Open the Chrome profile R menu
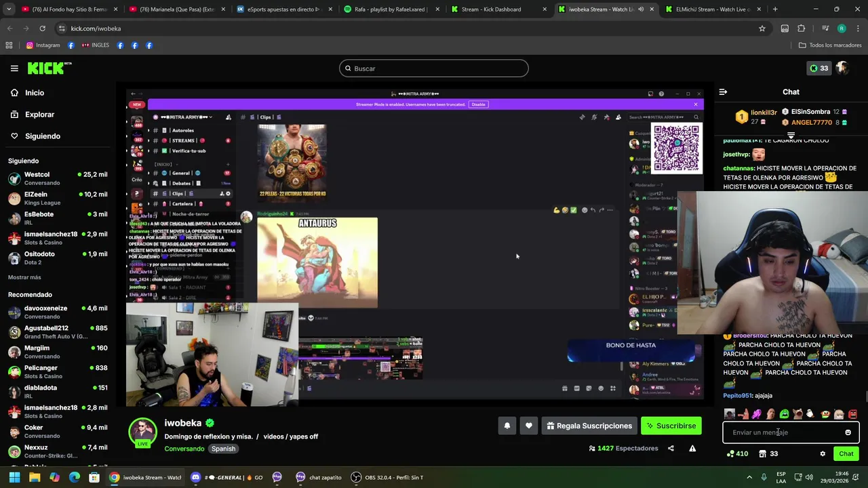868x488 pixels. pos(842,28)
